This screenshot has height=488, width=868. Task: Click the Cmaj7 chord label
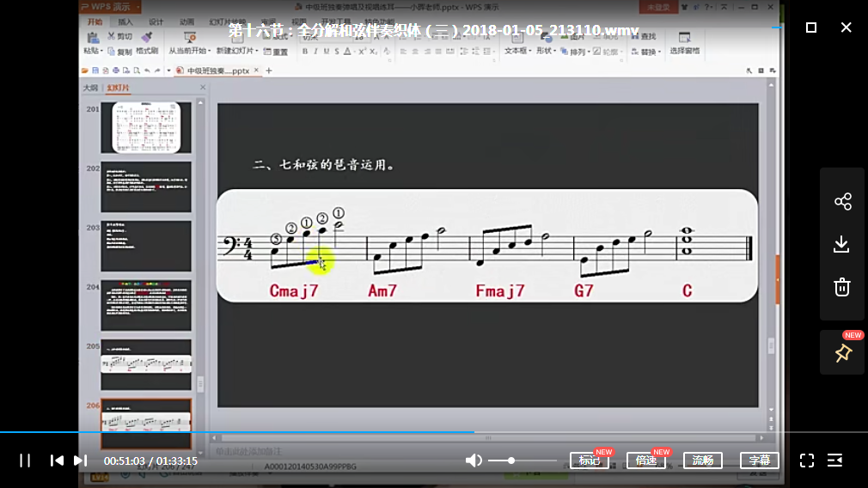(294, 290)
